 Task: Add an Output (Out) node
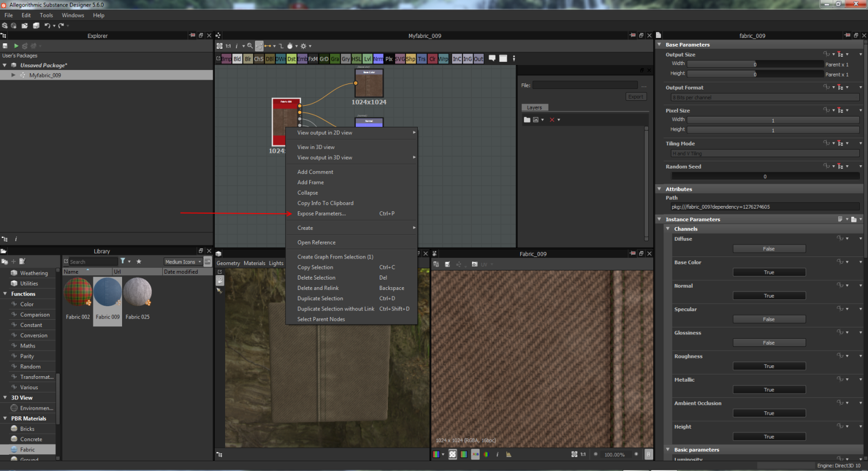tap(478, 59)
